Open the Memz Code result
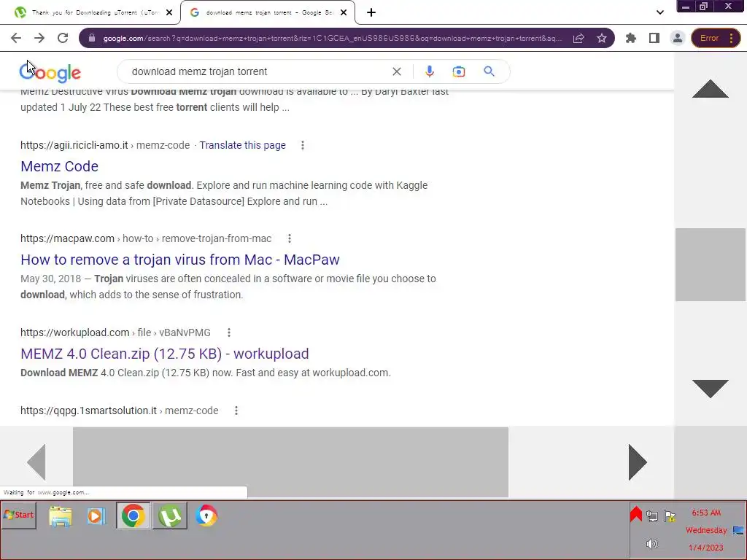The image size is (747, 560). point(60,166)
